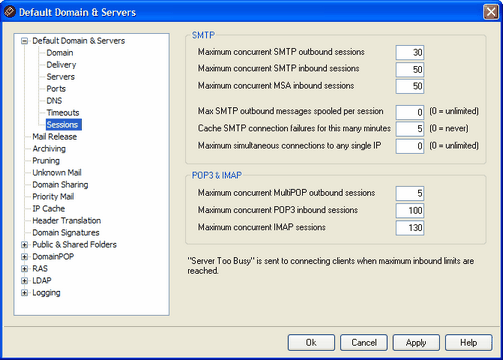Select the Public & Shared Folders label
Viewport: 503px width, 360px height.
pyautogui.click(x=74, y=245)
